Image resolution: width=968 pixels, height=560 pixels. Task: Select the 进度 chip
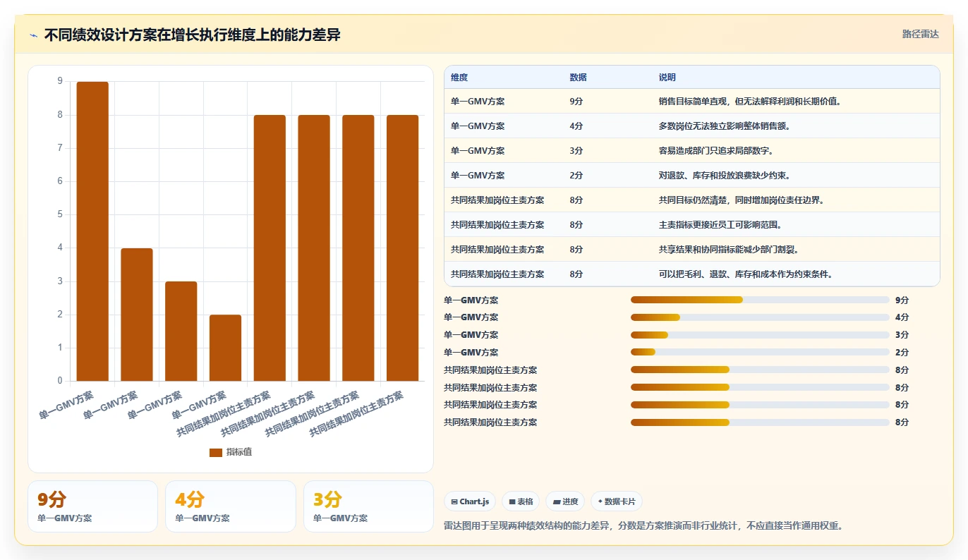[565, 501]
